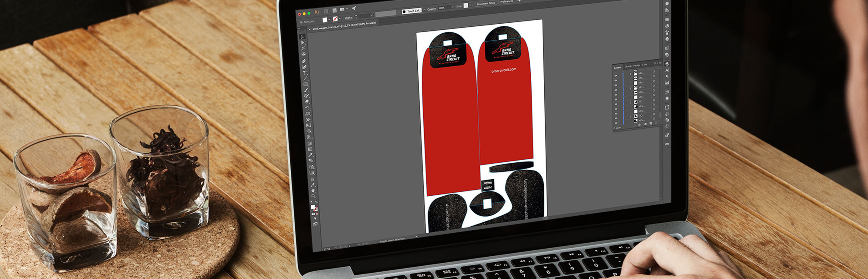868x279 pixels.
Task: Click the white Fill swatch in control bar
Action: 325,20
